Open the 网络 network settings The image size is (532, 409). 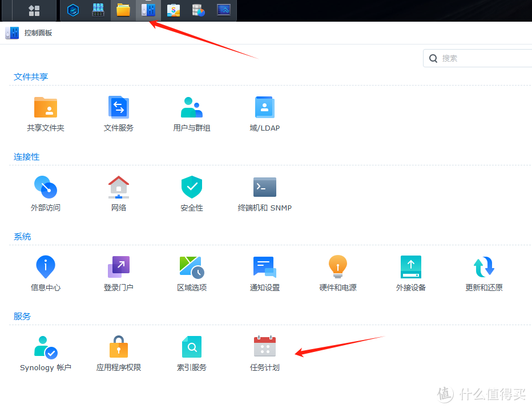coord(118,192)
